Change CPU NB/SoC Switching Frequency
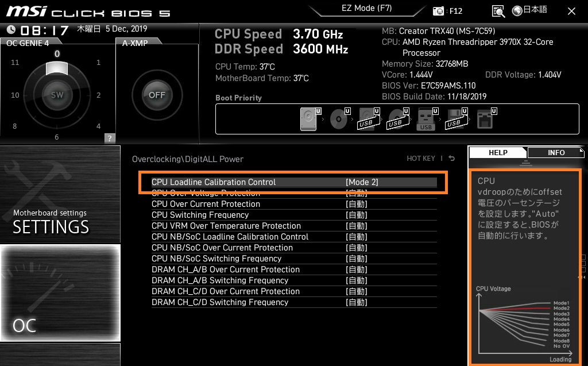This screenshot has width=588, height=366. (x=294, y=258)
